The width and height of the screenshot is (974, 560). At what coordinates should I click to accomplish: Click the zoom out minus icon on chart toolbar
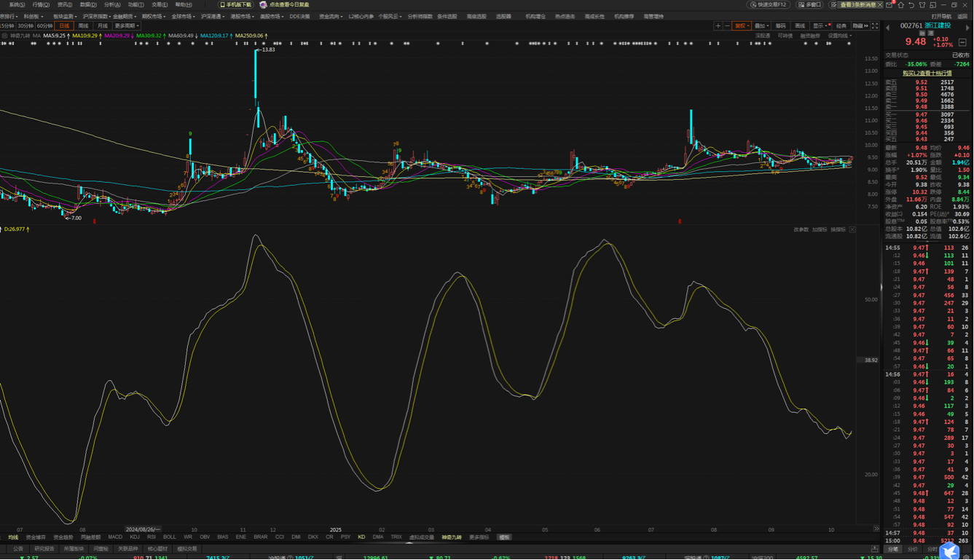pos(727,25)
